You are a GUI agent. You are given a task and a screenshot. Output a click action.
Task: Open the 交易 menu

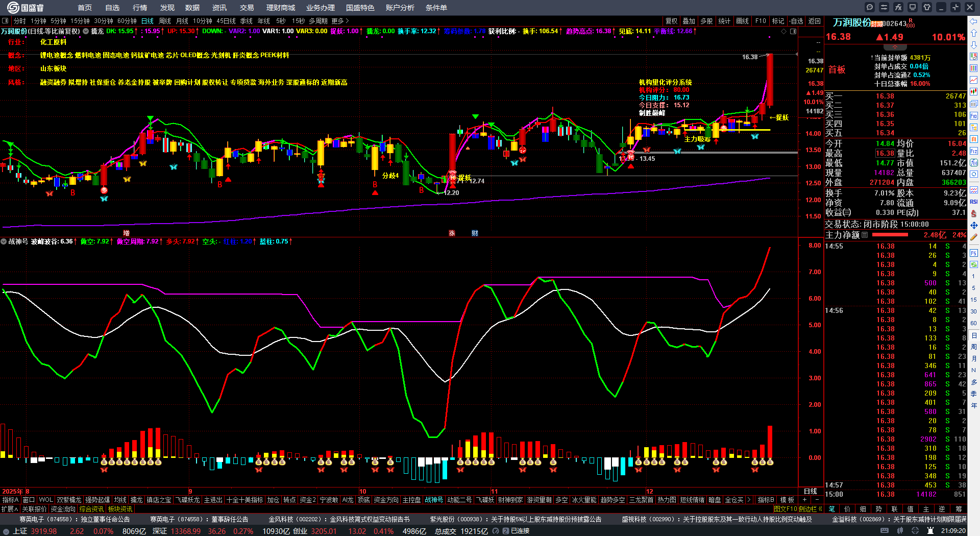(x=247, y=8)
